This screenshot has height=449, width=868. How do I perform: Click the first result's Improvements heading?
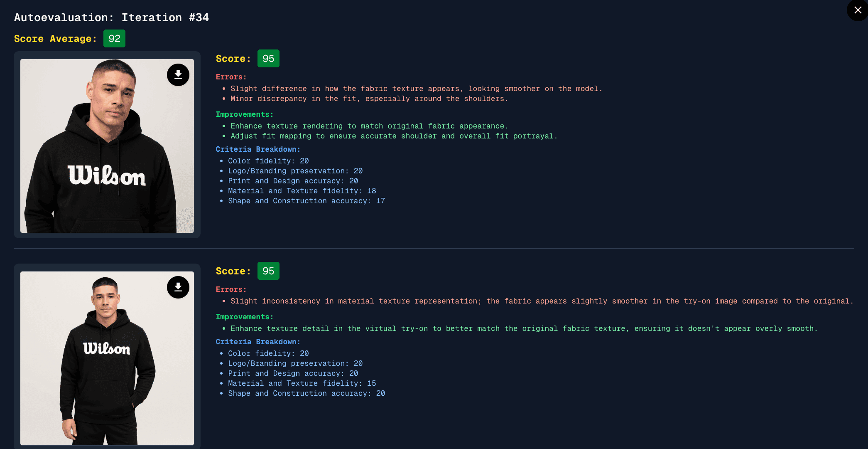245,114
